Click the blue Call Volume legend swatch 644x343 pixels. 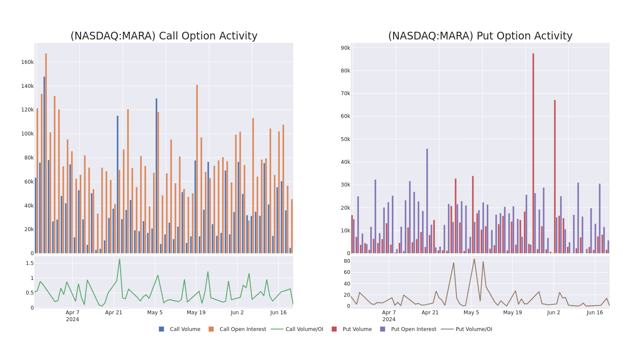[x=161, y=329]
